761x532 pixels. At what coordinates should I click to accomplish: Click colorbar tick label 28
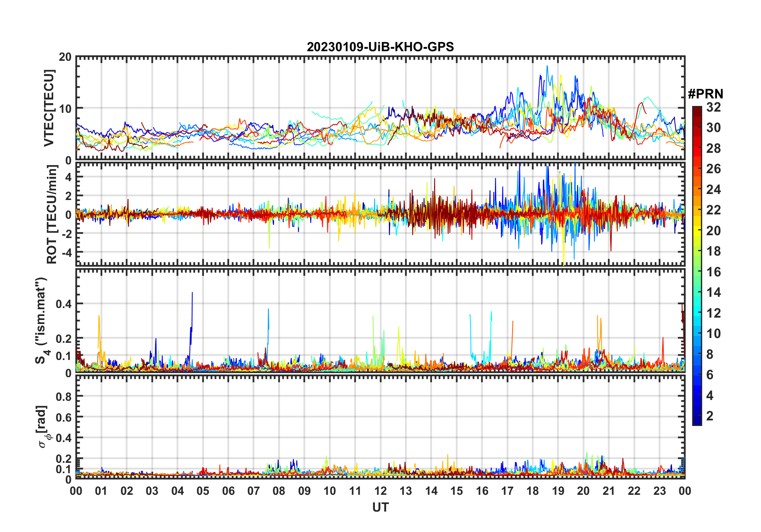[x=713, y=148]
